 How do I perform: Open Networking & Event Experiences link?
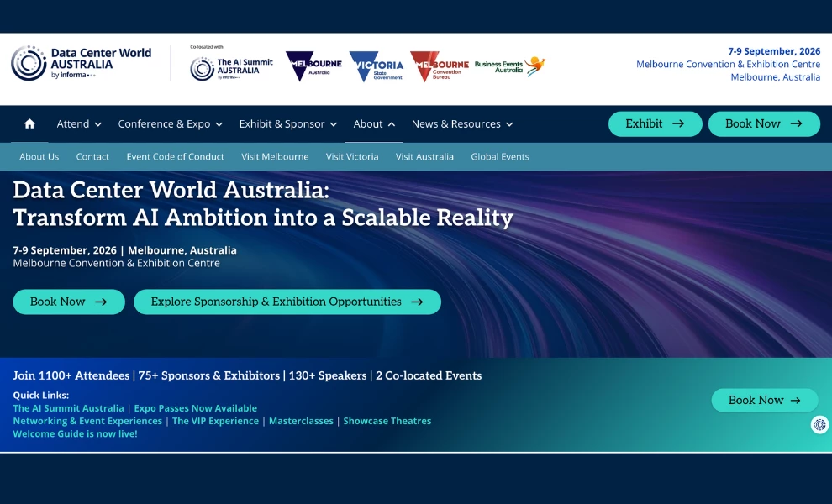pyautogui.click(x=87, y=421)
